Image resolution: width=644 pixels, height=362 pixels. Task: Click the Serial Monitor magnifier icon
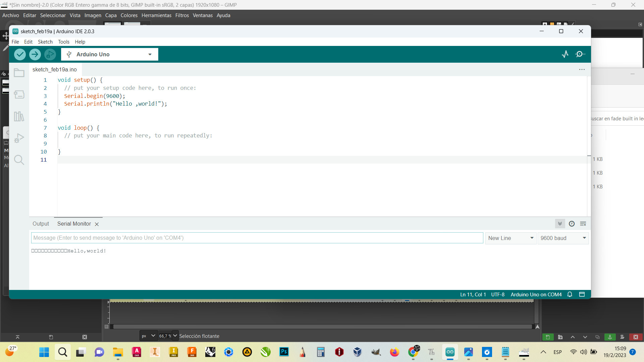pos(580,54)
